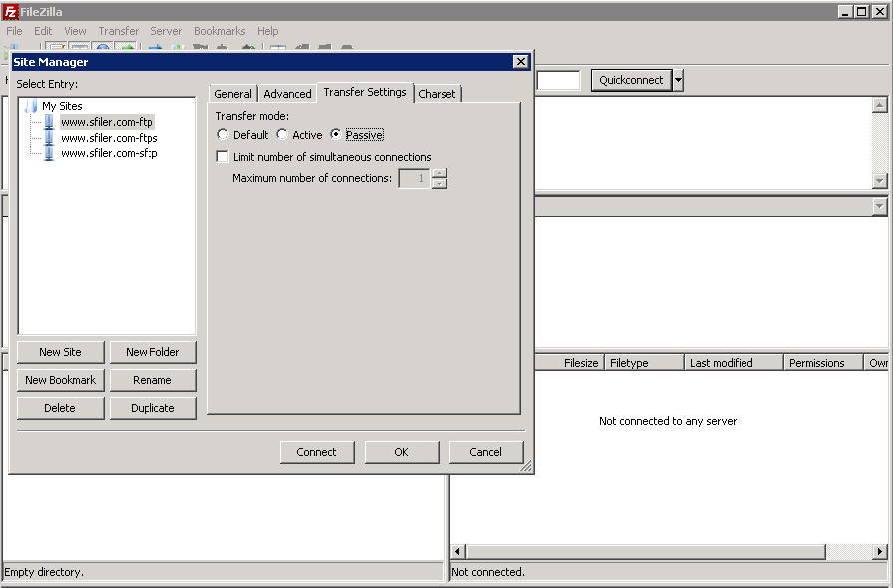Click the 'Not connected.' status bar text
Image resolution: width=893 pixels, height=588 pixels.
point(488,572)
